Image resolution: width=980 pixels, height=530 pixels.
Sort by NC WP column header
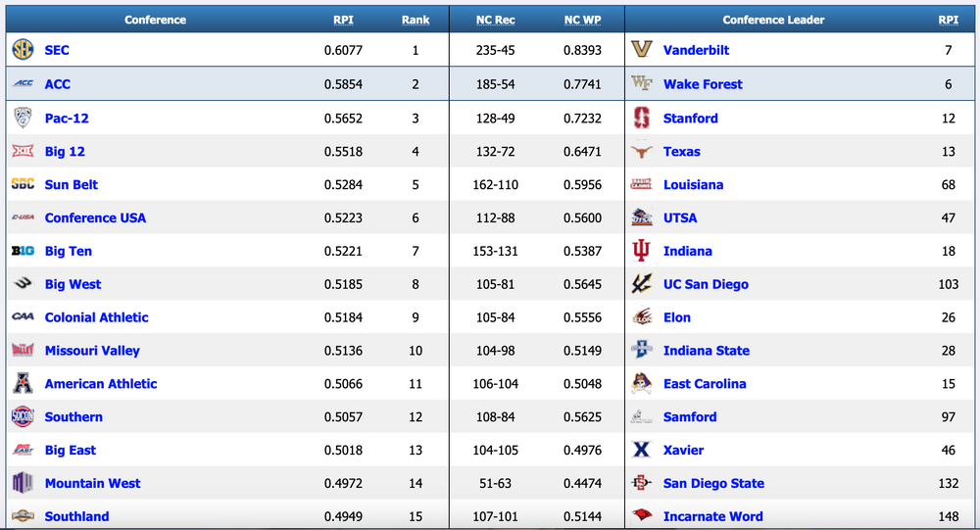[583, 20]
